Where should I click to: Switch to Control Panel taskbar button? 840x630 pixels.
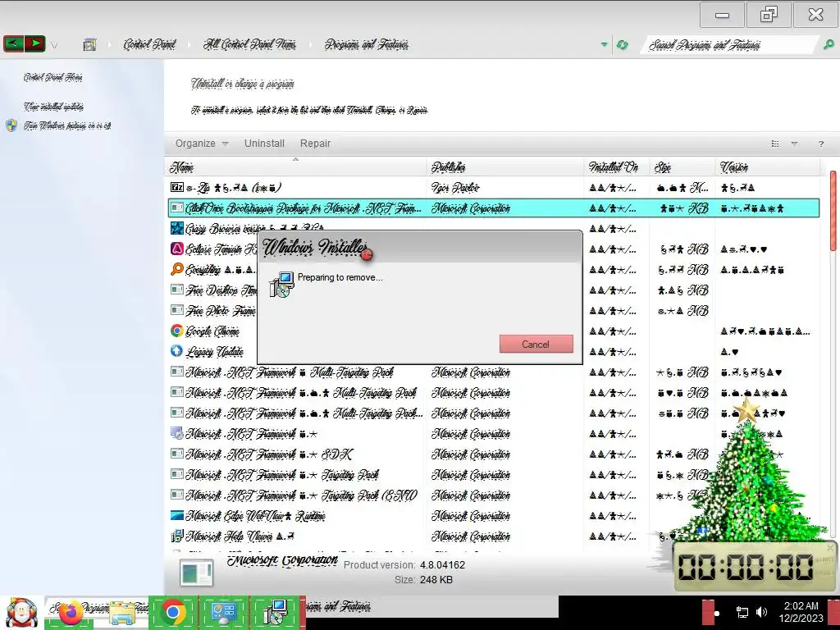pyautogui.click(x=223, y=612)
